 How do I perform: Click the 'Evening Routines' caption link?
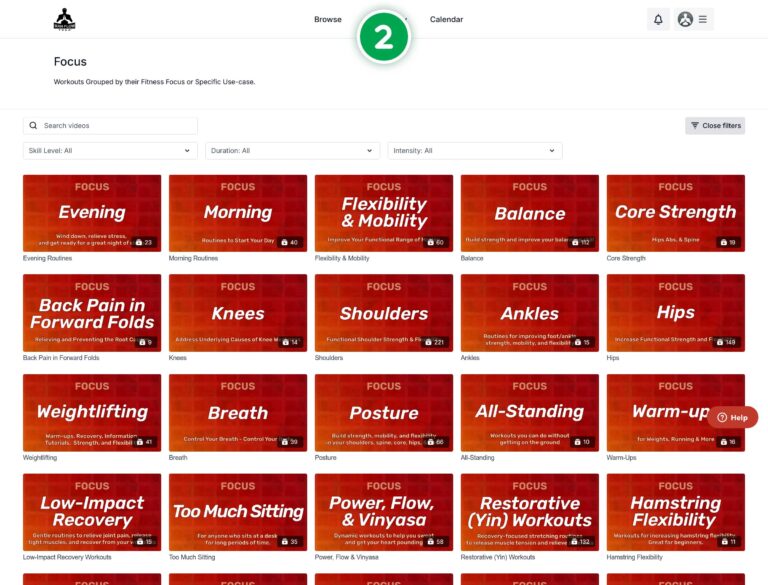click(48, 258)
